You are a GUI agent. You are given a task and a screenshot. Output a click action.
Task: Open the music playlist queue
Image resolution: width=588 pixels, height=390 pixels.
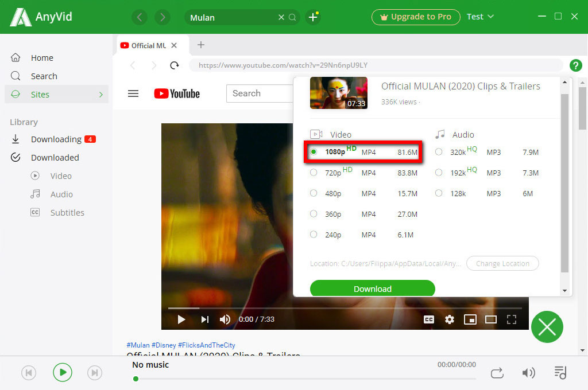click(x=560, y=373)
